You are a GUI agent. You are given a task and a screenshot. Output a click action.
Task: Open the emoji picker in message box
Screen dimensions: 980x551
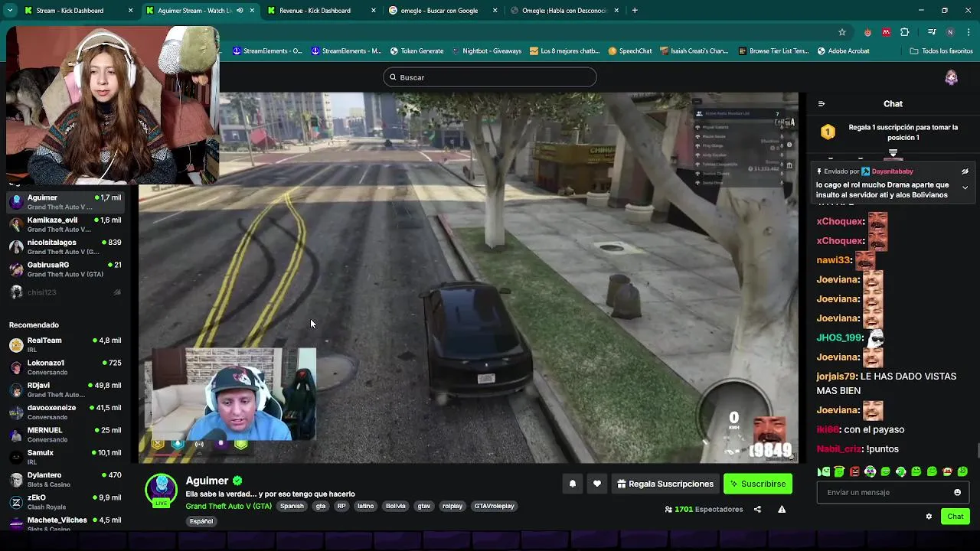click(x=957, y=492)
